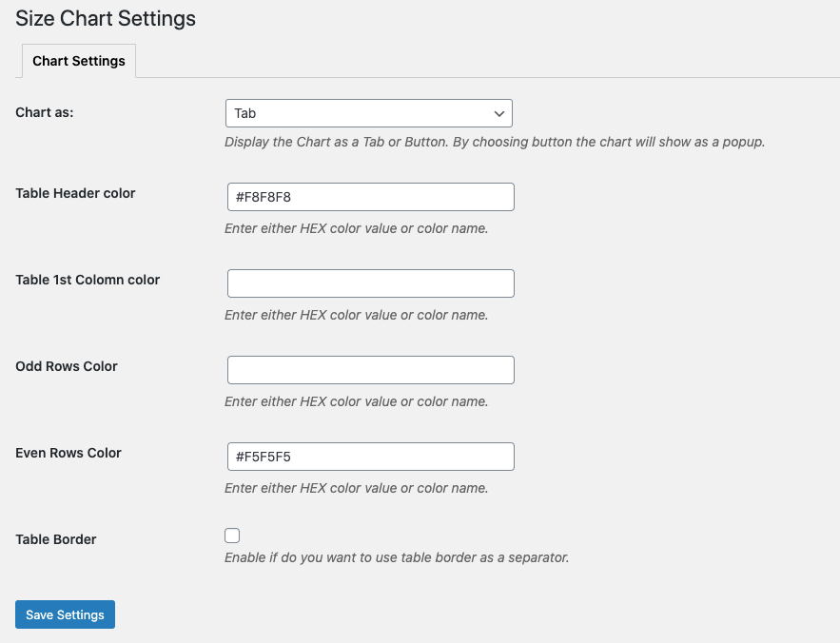Click the "Table Header color" label
The image size is (840, 643).
pyautogui.click(x=75, y=193)
